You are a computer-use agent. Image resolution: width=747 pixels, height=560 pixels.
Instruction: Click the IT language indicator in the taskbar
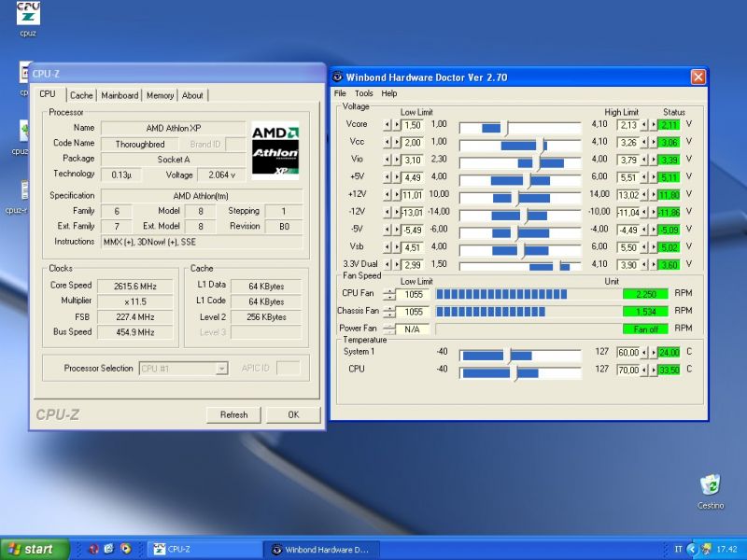(679, 549)
